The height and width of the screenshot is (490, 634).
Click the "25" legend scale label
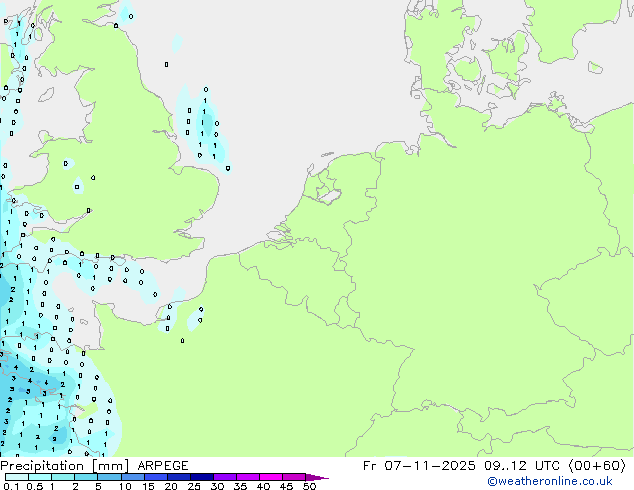pos(194,486)
